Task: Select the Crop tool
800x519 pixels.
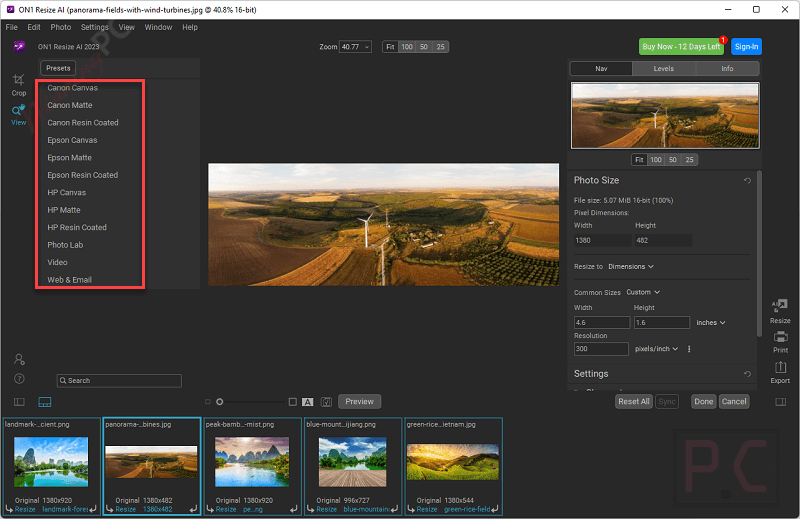Action: (19, 82)
